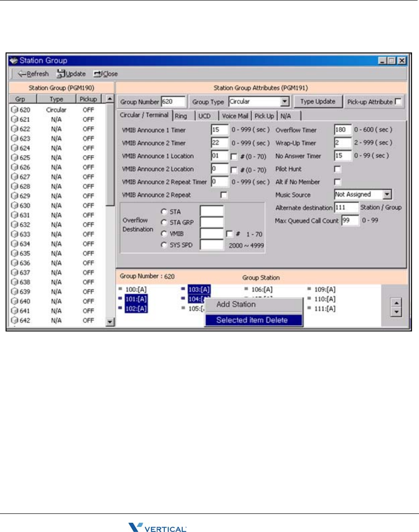Viewport: 419px width, 532px height.
Task: Click the Alternate destination field
Action: pyautogui.click(x=346, y=208)
